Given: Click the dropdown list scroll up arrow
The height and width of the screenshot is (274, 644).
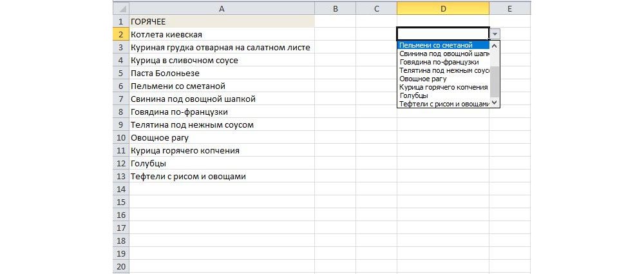Looking at the screenshot, I should (x=495, y=46).
